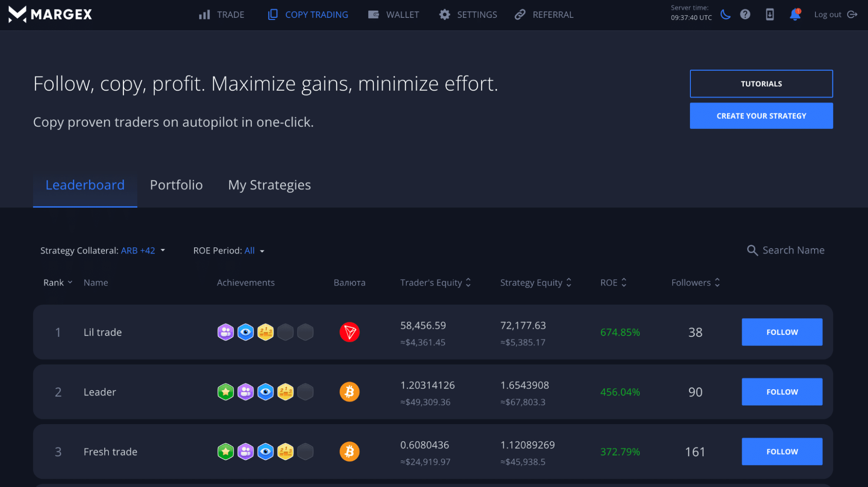Select the Trade chart icon
Screen dimensions: 868x487
204,14
